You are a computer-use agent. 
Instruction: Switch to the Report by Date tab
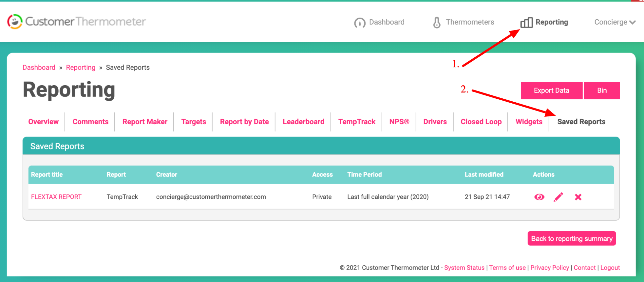[244, 122]
